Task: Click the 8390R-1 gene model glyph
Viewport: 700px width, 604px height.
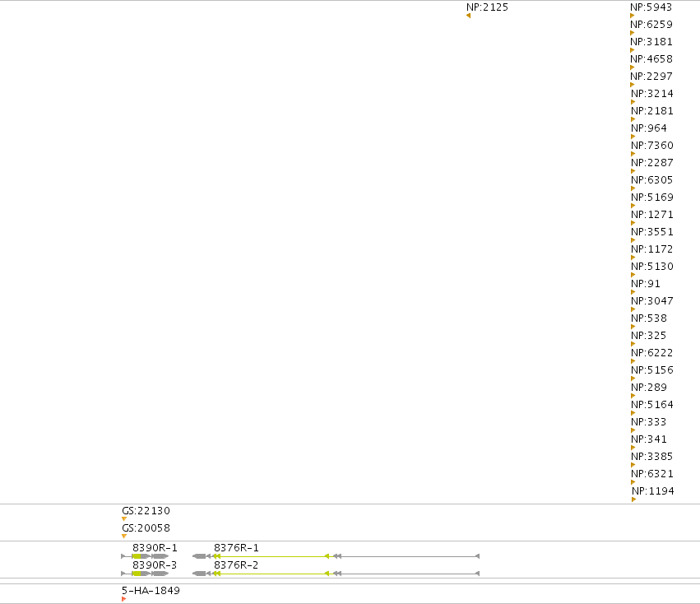Action: tap(145, 556)
